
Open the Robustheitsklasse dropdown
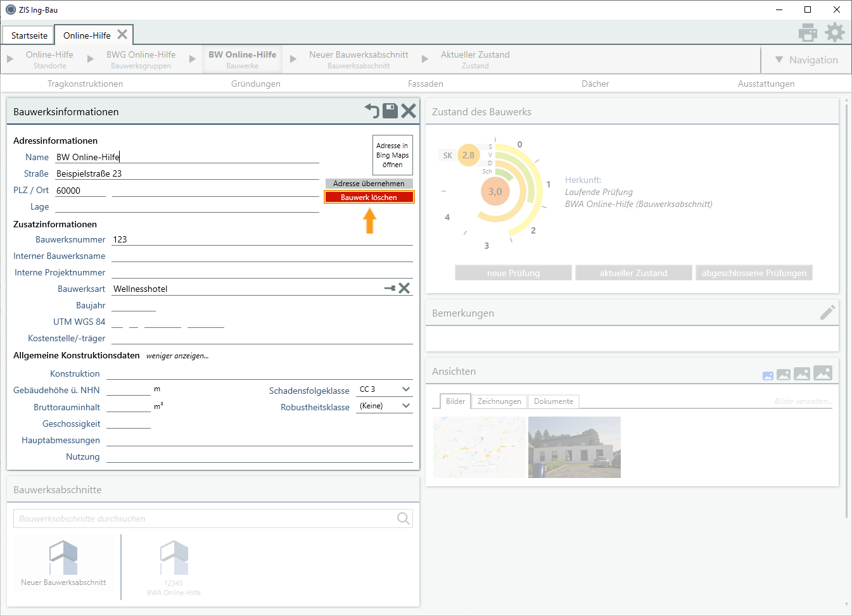click(406, 406)
